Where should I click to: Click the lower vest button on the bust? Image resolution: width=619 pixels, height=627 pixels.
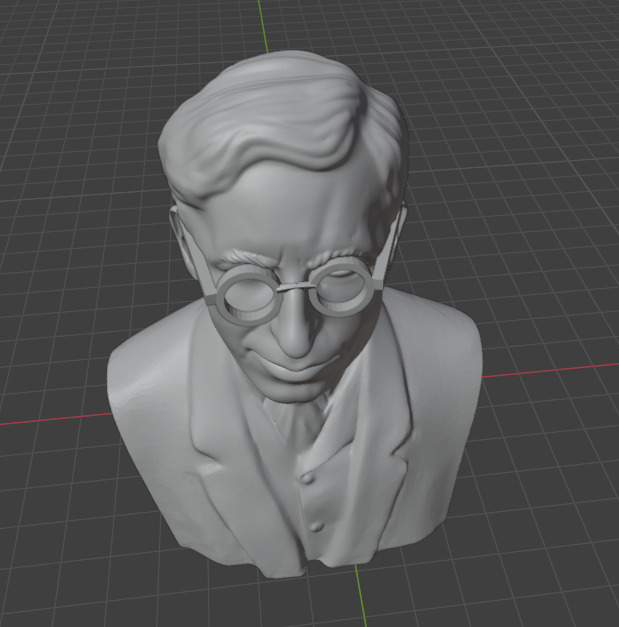[316, 525]
